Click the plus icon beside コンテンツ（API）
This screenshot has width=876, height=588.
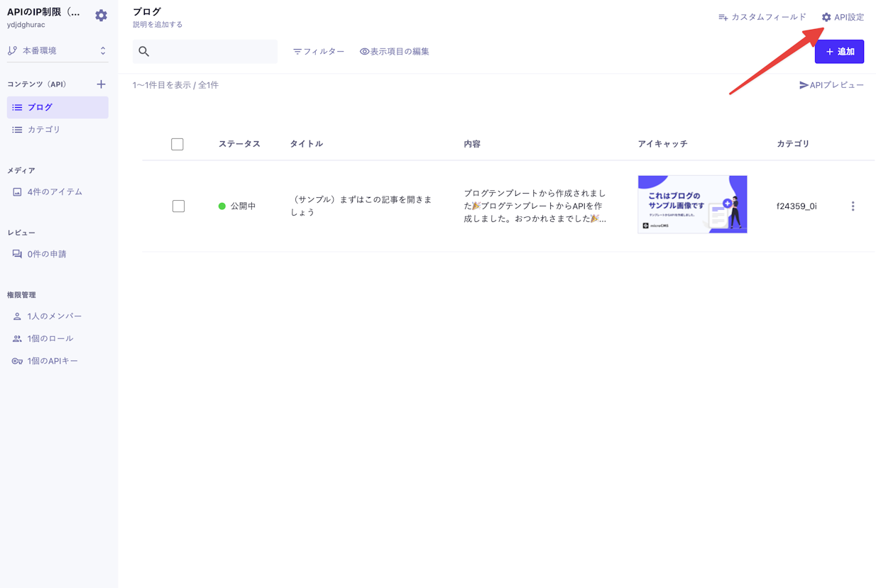click(101, 84)
